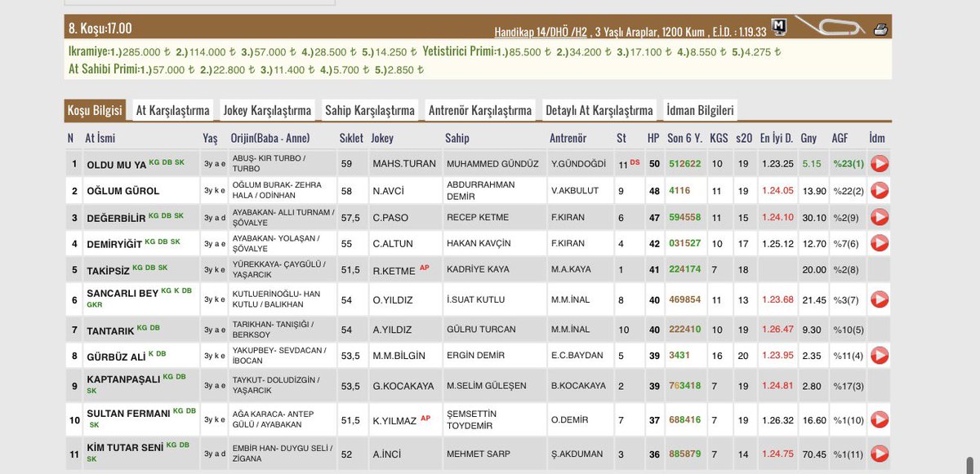This screenshot has width=980, height=474.
Task: Click Gny odds 70.45
Action: tap(814, 454)
